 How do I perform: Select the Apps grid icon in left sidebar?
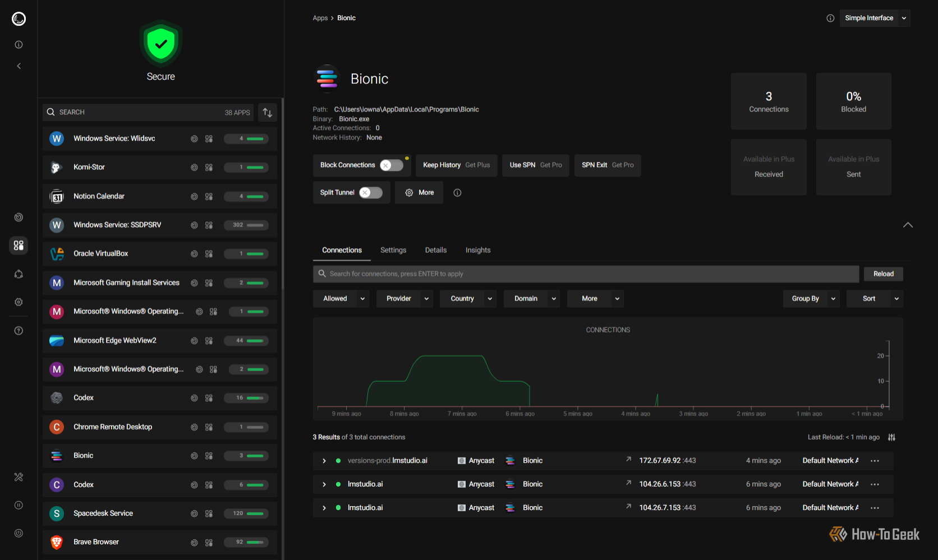coord(19,245)
